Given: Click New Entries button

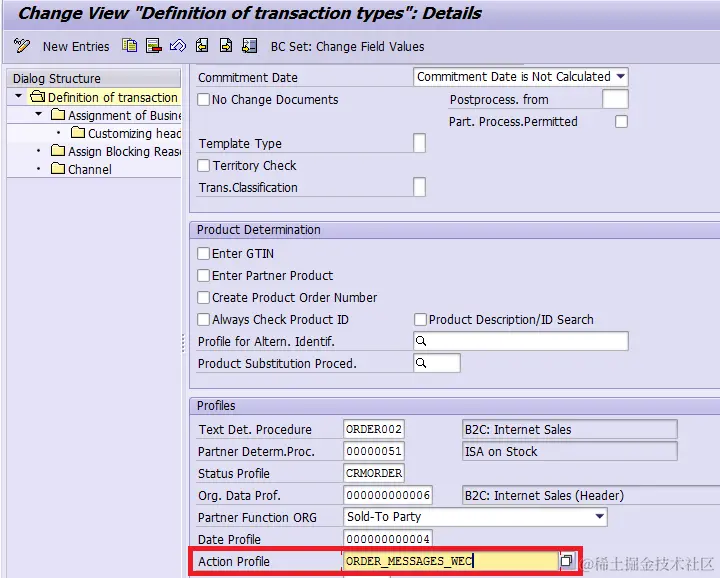Looking at the screenshot, I should [76, 46].
